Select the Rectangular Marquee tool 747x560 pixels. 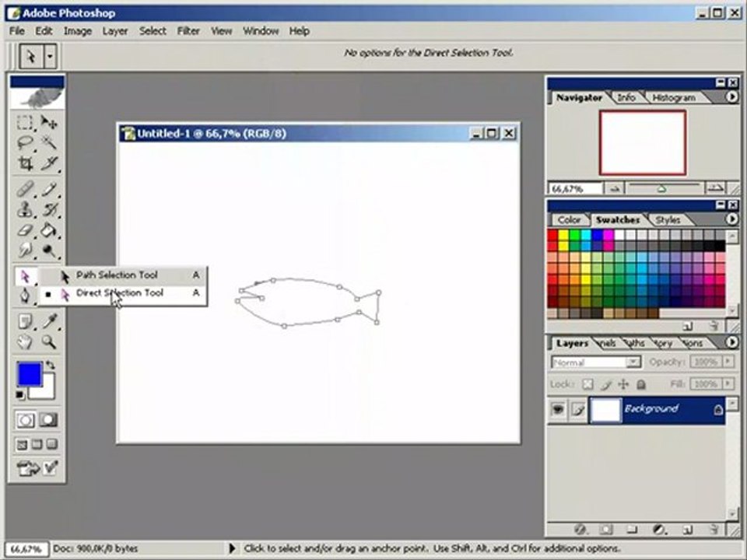point(25,122)
